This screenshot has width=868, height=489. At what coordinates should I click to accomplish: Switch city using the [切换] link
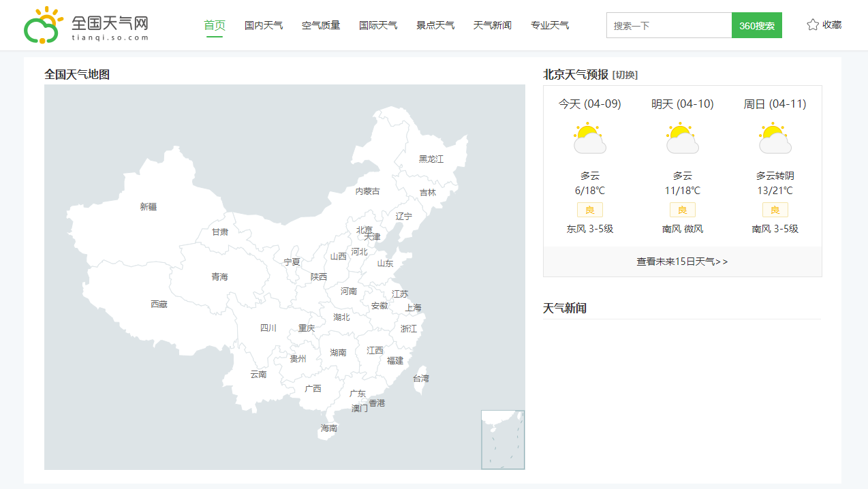coord(625,75)
